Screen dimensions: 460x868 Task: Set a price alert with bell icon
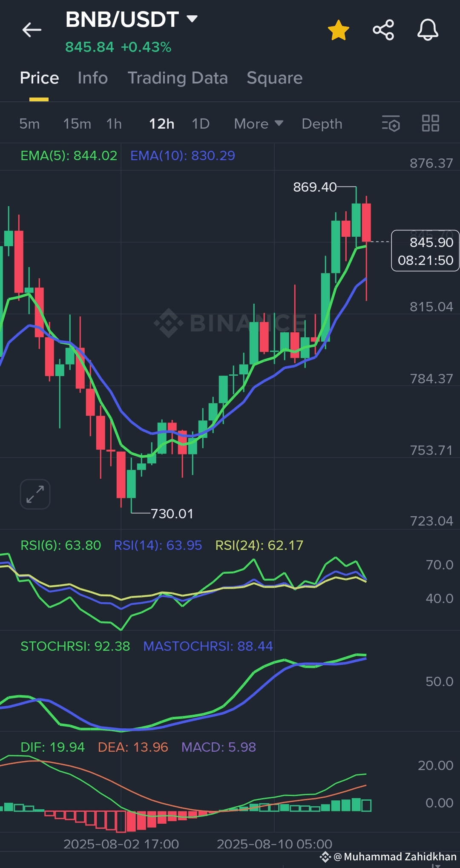[428, 30]
